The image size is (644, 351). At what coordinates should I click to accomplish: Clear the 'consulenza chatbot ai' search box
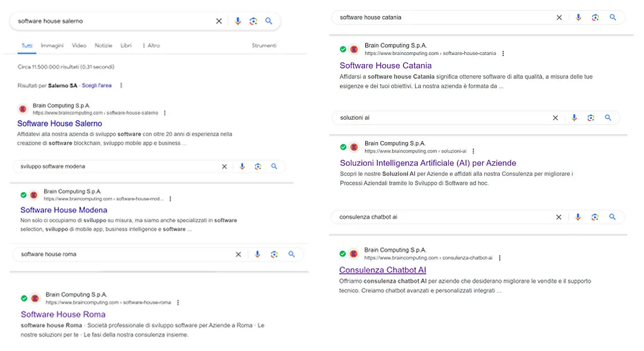(559, 217)
